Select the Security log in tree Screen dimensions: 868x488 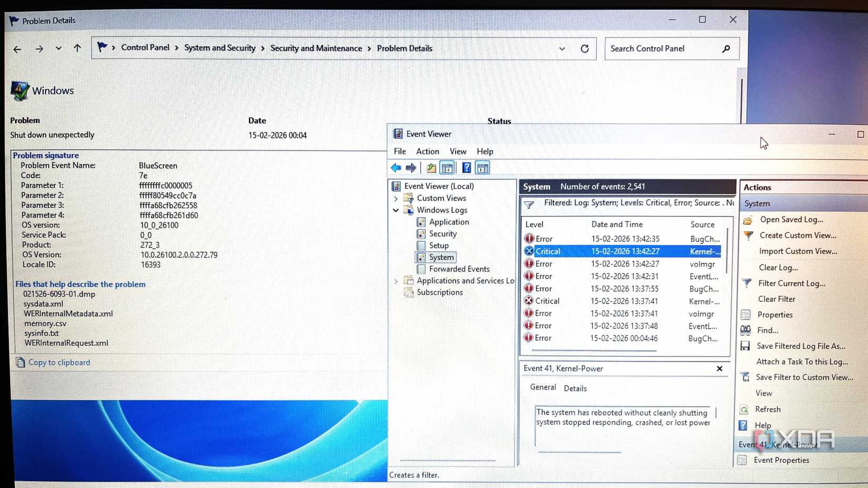(442, 233)
